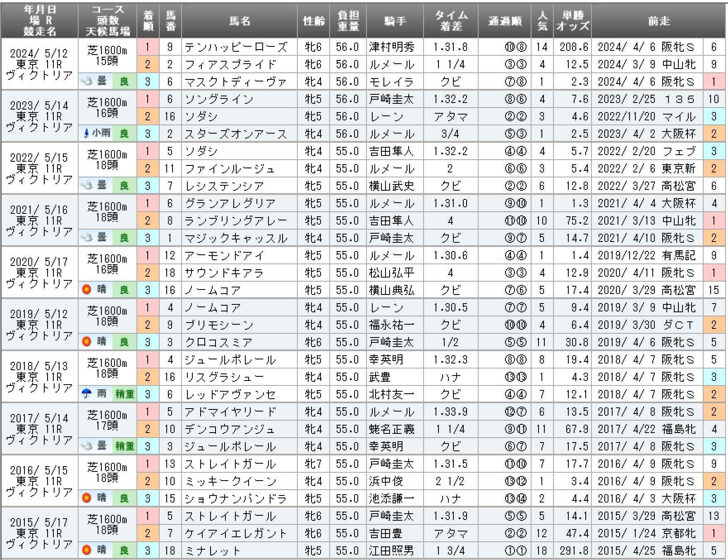The image size is (728, 560).
Task: Click jockey 横山武史
Action: (x=392, y=186)
